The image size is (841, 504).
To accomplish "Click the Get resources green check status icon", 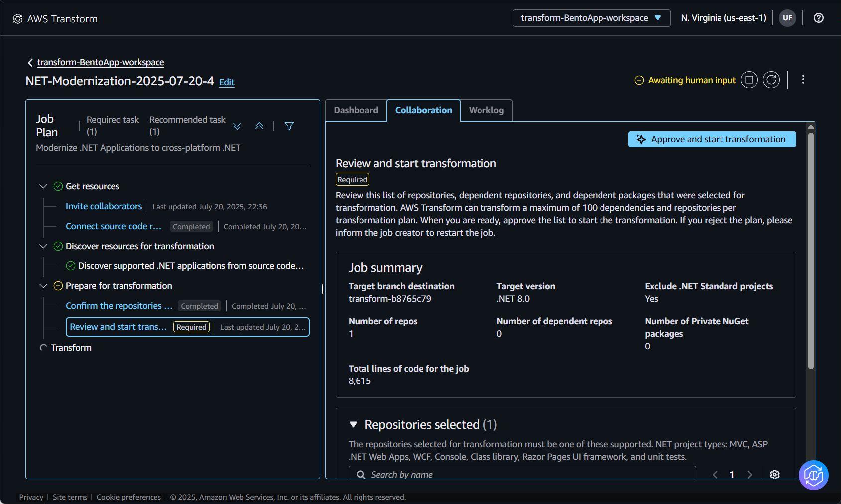I will coord(58,186).
